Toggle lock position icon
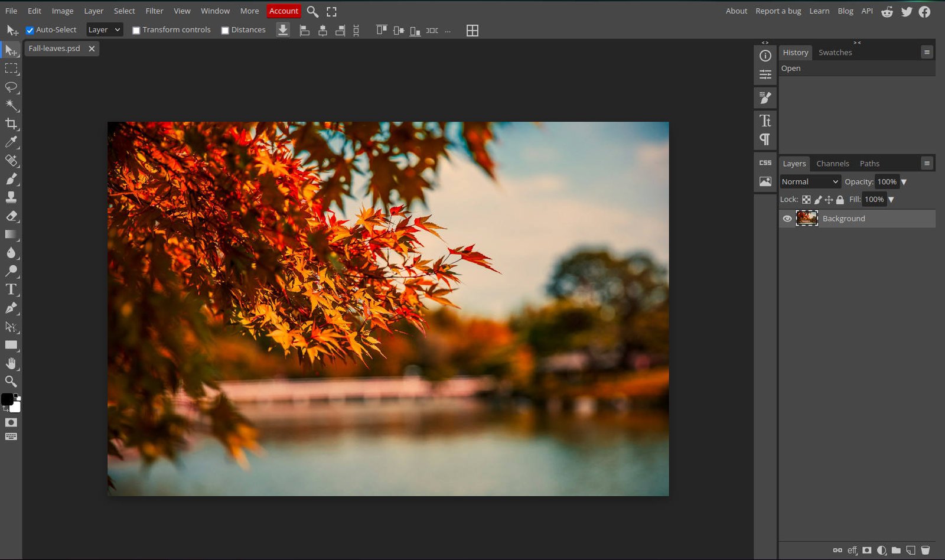The width and height of the screenshot is (945, 560). tap(829, 200)
